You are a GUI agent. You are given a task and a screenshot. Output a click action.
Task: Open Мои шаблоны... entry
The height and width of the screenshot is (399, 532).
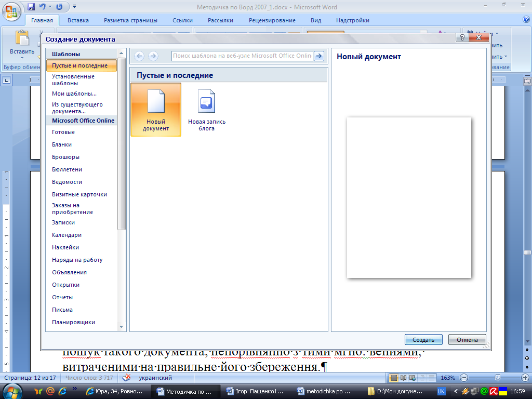tap(82, 94)
